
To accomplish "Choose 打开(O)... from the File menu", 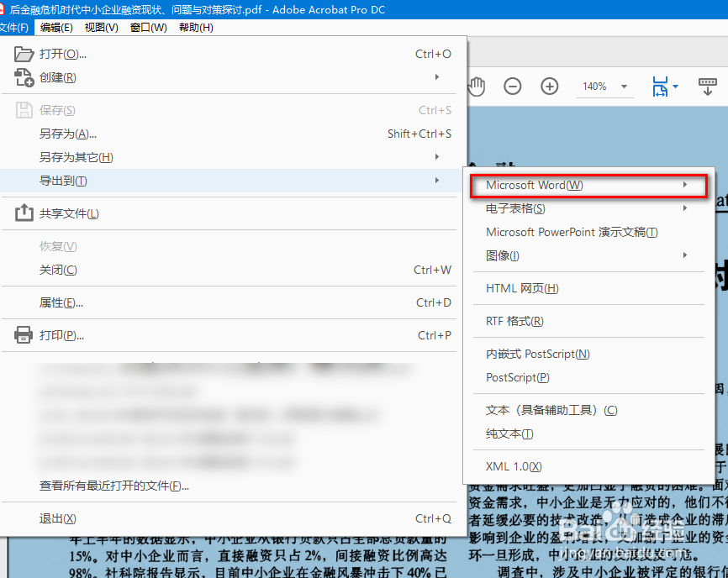I will pyautogui.click(x=232, y=55).
